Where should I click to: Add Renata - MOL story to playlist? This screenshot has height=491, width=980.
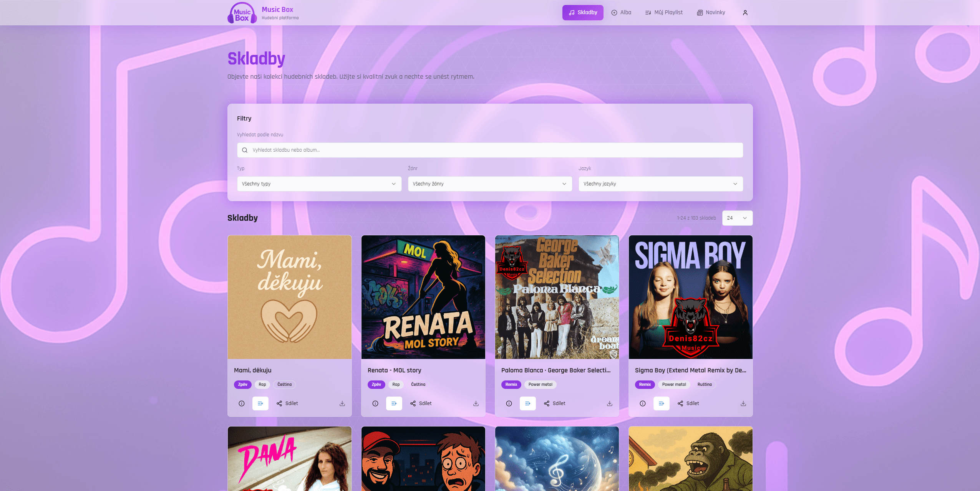click(394, 403)
